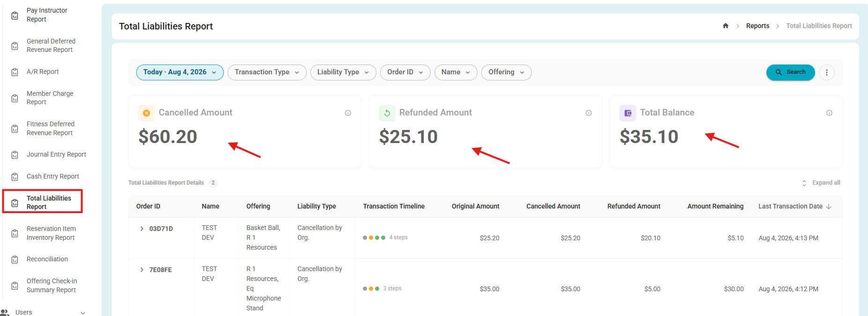Click the home icon in breadcrumb
Image resolution: width=868 pixels, height=316 pixels.
click(x=726, y=26)
